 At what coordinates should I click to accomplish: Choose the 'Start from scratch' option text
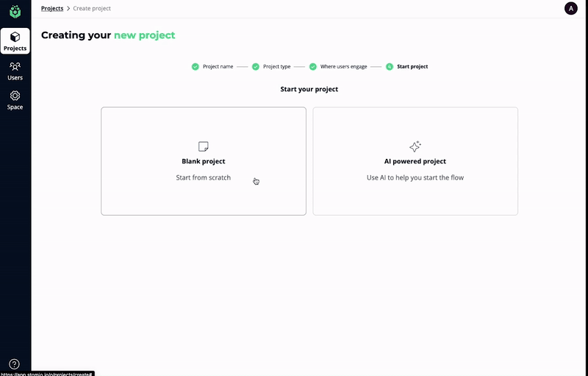point(203,177)
